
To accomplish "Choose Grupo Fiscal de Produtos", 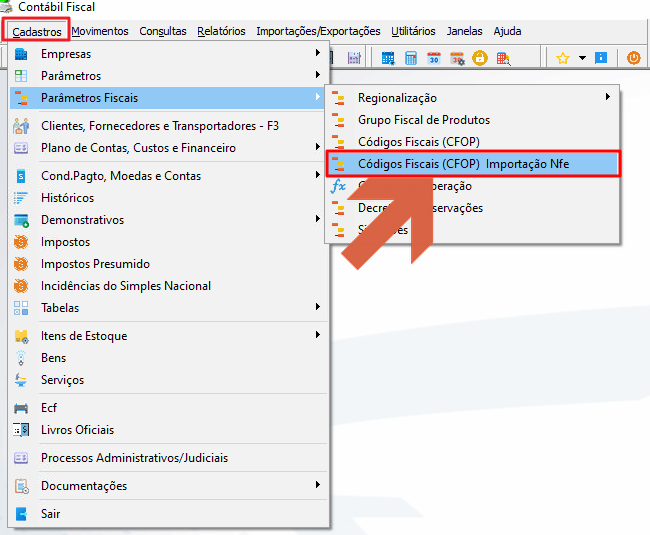I will pos(424,120).
